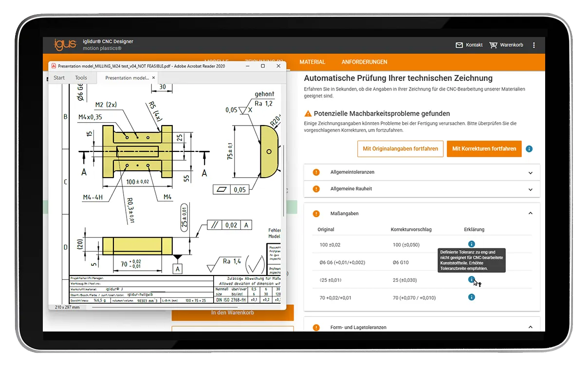This screenshot has width=588, height=368.
Task: Open the Tools tab in Acrobat Reader
Action: (x=81, y=78)
